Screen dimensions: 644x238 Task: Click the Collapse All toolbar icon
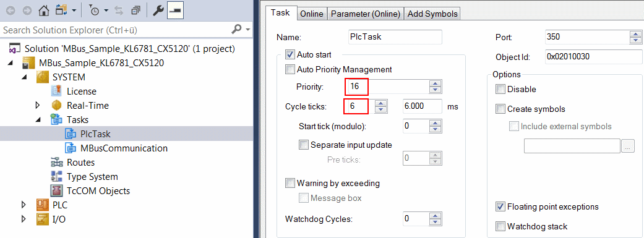tap(135, 11)
